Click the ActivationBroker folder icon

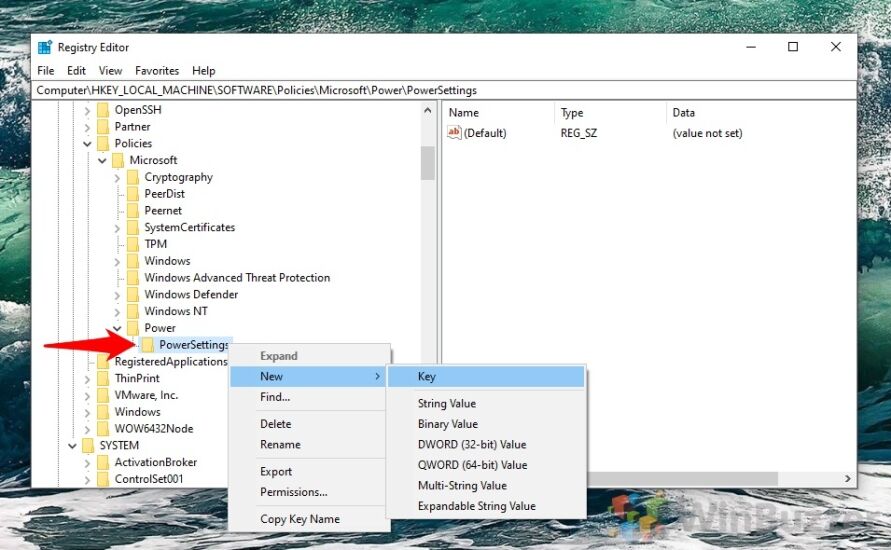pos(103,462)
